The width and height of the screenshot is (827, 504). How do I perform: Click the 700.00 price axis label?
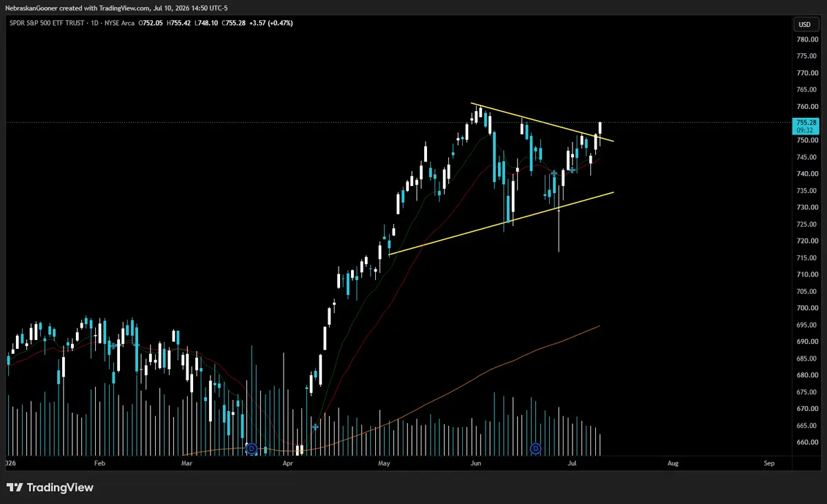tap(808, 308)
